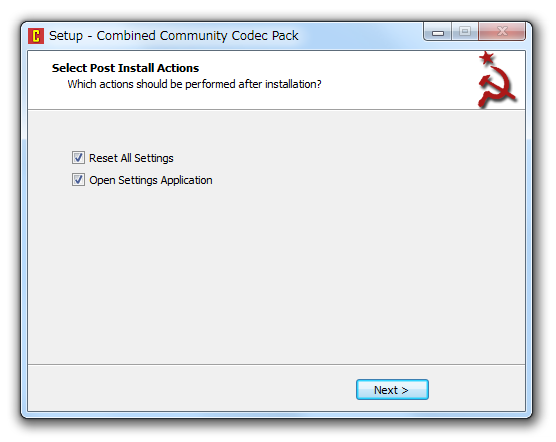
Task: Click the 'Which actions should be performed' subtitle
Action: point(194,84)
